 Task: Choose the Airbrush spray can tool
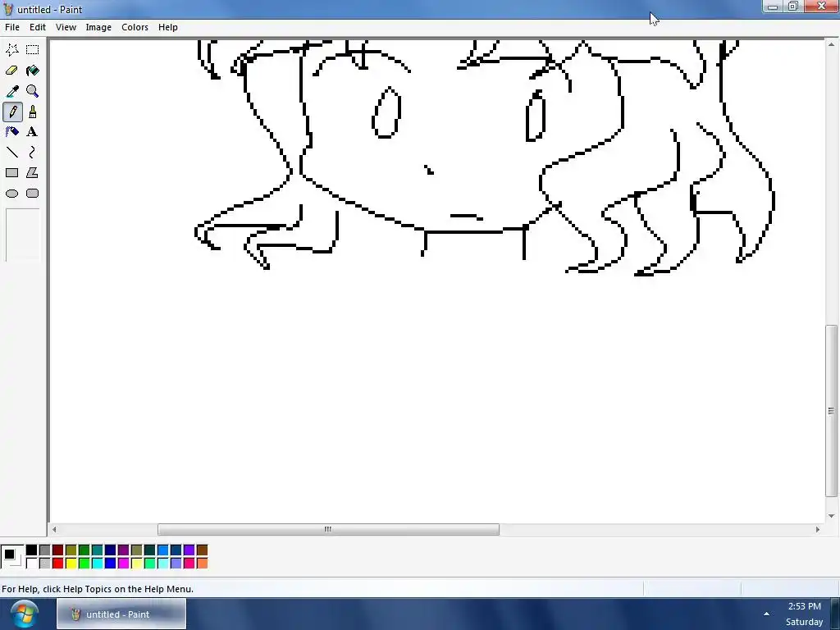(11, 132)
